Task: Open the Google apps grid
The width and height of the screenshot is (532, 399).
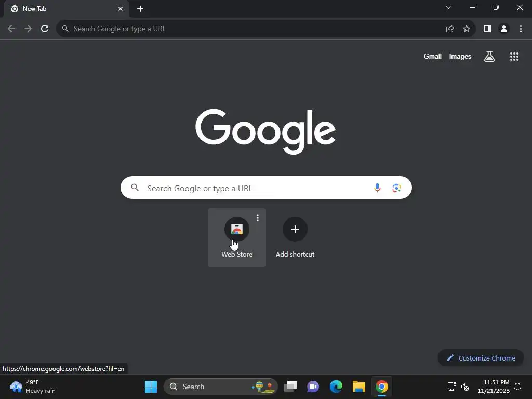Action: (x=514, y=56)
